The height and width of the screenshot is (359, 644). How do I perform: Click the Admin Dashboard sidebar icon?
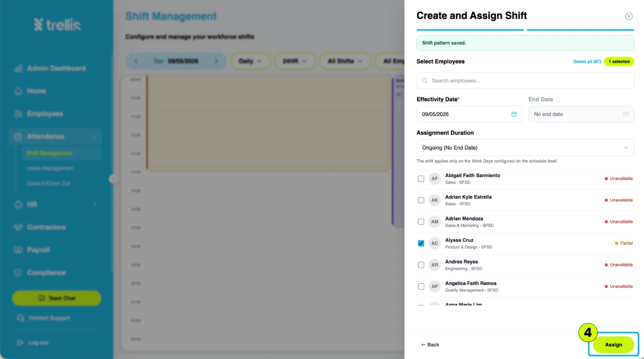click(x=18, y=68)
